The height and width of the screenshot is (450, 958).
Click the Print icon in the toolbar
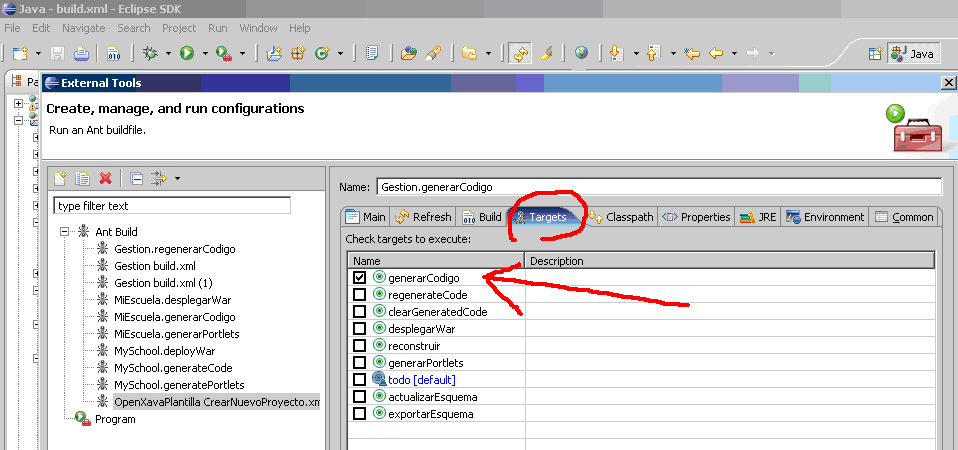click(81, 54)
